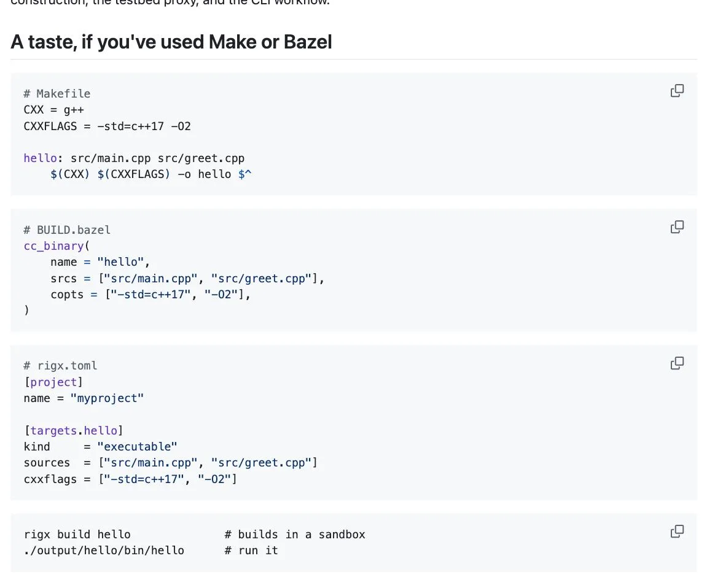Click the 'hello: src/main.cpp src/greet.cpp' line

pos(134,158)
